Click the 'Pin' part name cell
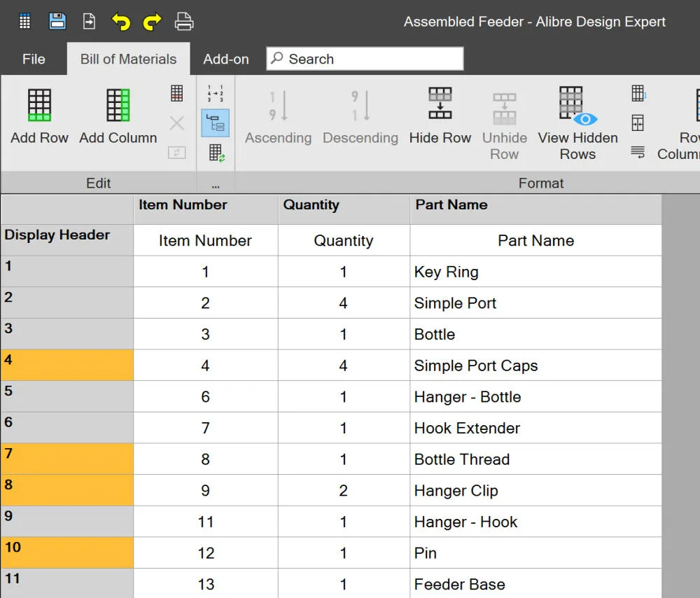700x598 pixels. point(535,553)
